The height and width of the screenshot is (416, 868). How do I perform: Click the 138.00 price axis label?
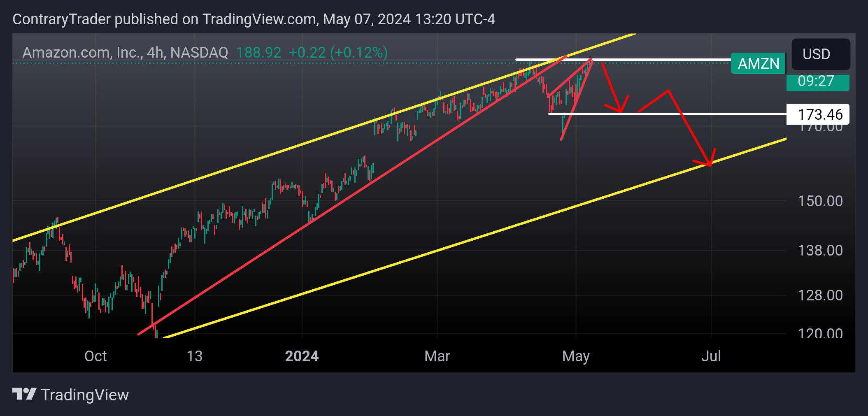pyautogui.click(x=820, y=250)
